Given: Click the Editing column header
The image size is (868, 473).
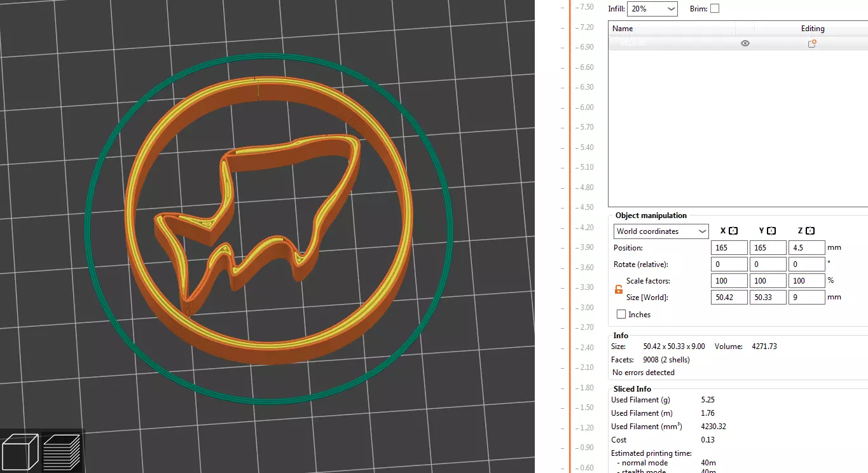Looking at the screenshot, I should pyautogui.click(x=813, y=28).
